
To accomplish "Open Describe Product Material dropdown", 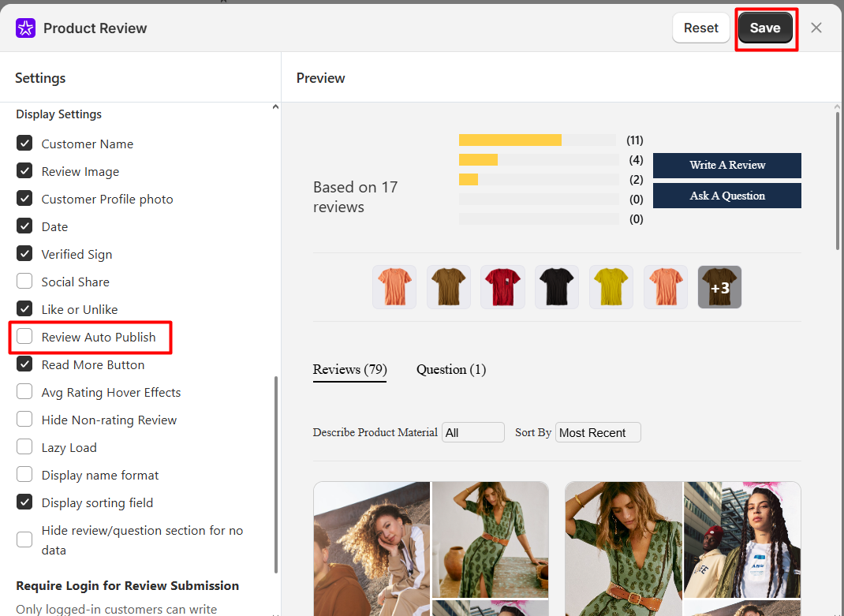I will pos(473,432).
